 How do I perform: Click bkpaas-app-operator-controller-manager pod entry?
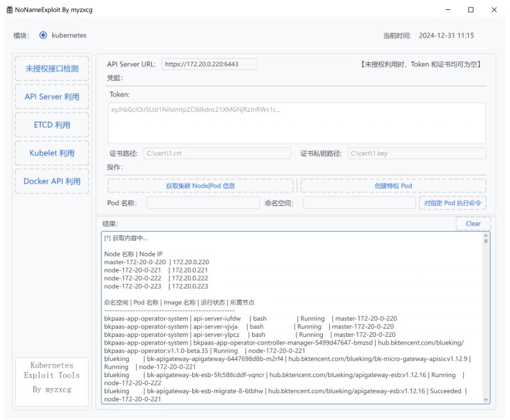point(284,347)
